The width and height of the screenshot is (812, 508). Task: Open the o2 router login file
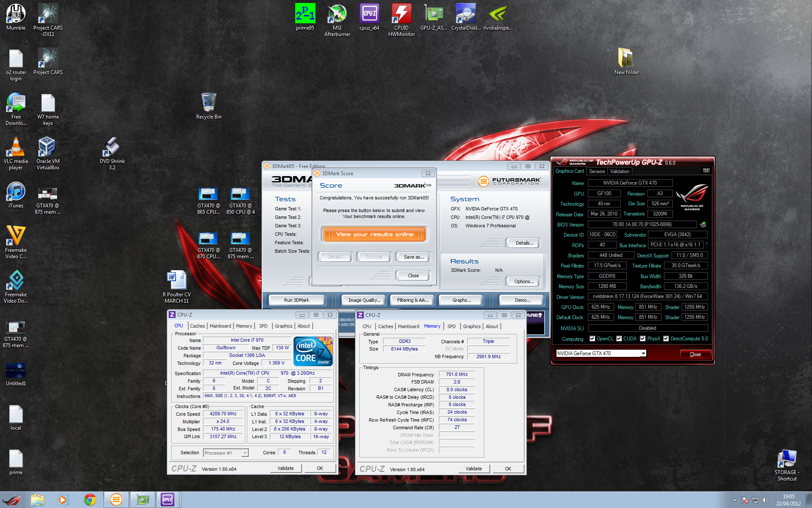point(16,64)
